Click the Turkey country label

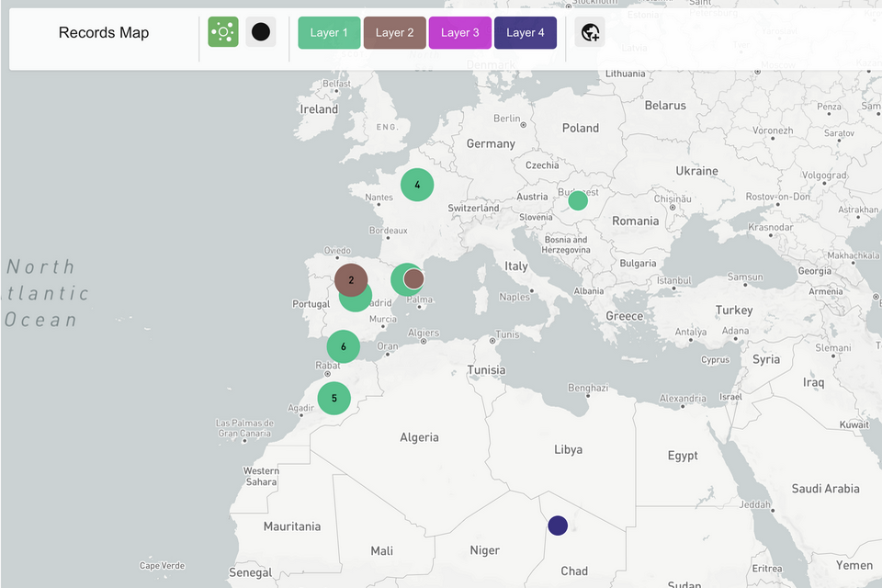point(734,310)
